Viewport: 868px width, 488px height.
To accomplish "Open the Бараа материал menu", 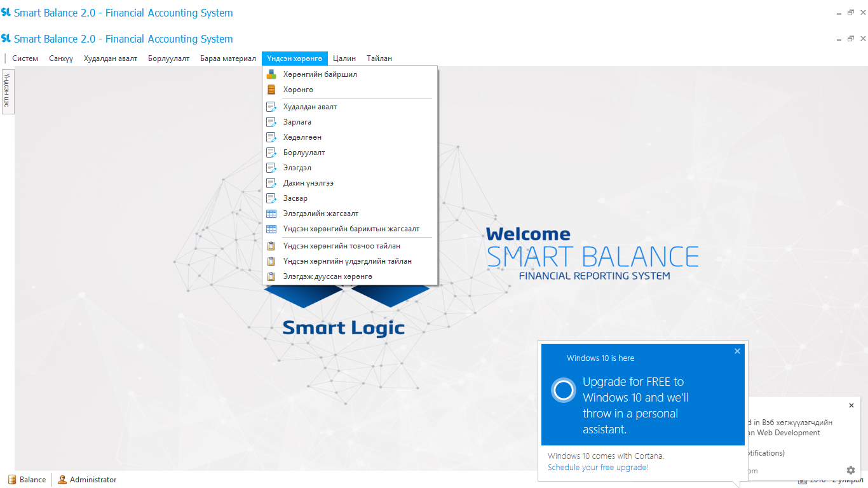I will click(x=228, y=58).
